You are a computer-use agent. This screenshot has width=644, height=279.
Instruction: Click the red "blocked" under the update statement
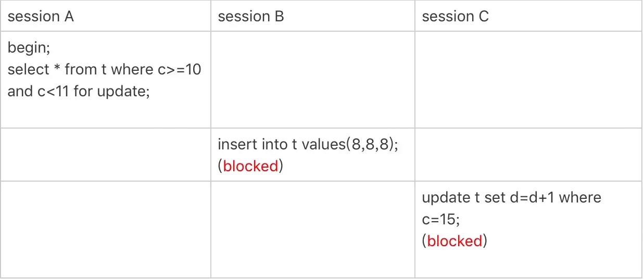tap(454, 241)
